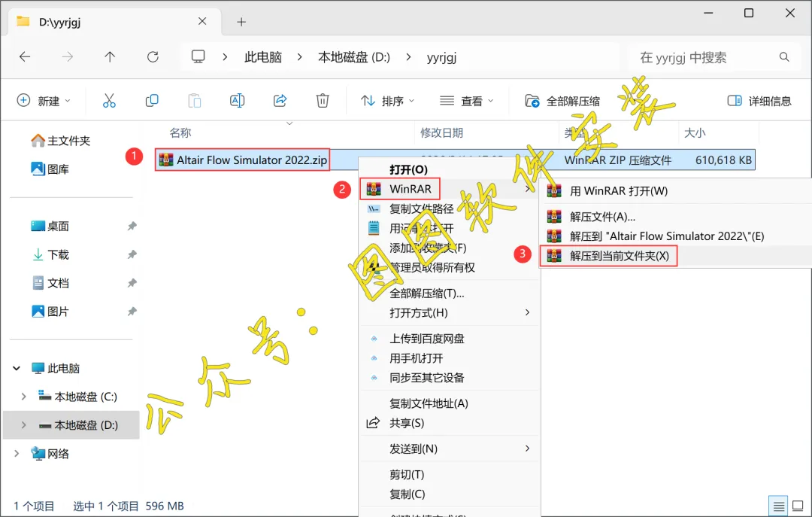Choose 复制文件路径 in context menu

(x=422, y=208)
